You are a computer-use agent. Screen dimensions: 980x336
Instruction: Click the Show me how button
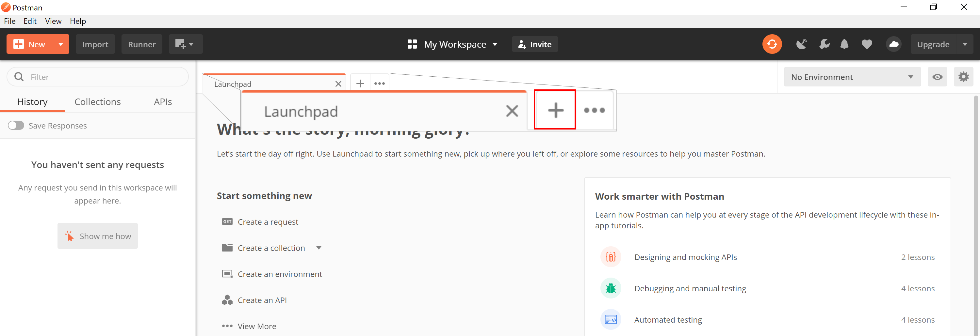click(98, 236)
